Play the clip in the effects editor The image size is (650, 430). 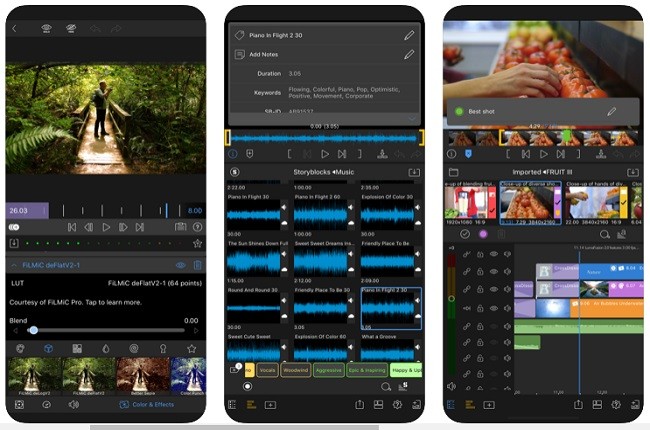(106, 227)
